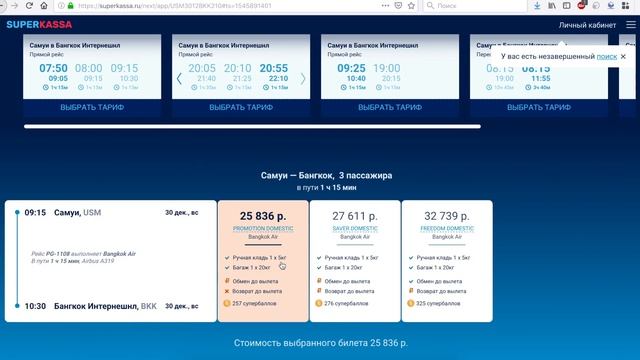Click ВЫБРАТЬ ТАРИФ under the 20:55 card
Screen dimensions: 640x360
coord(241,107)
